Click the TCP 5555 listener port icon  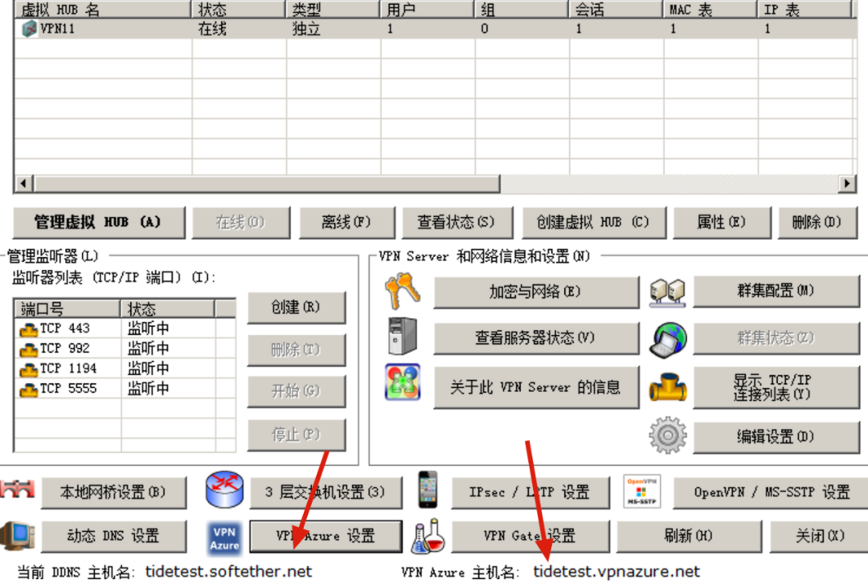click(x=28, y=390)
